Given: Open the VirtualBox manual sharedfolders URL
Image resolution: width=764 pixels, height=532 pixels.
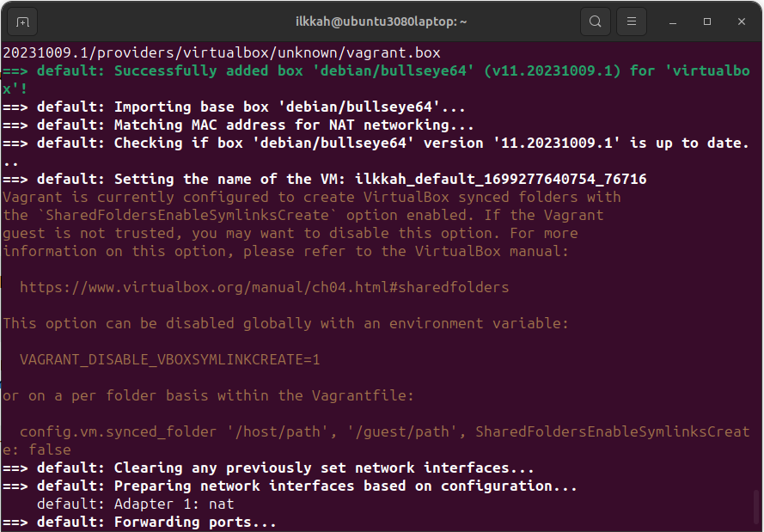Looking at the screenshot, I should (264, 287).
